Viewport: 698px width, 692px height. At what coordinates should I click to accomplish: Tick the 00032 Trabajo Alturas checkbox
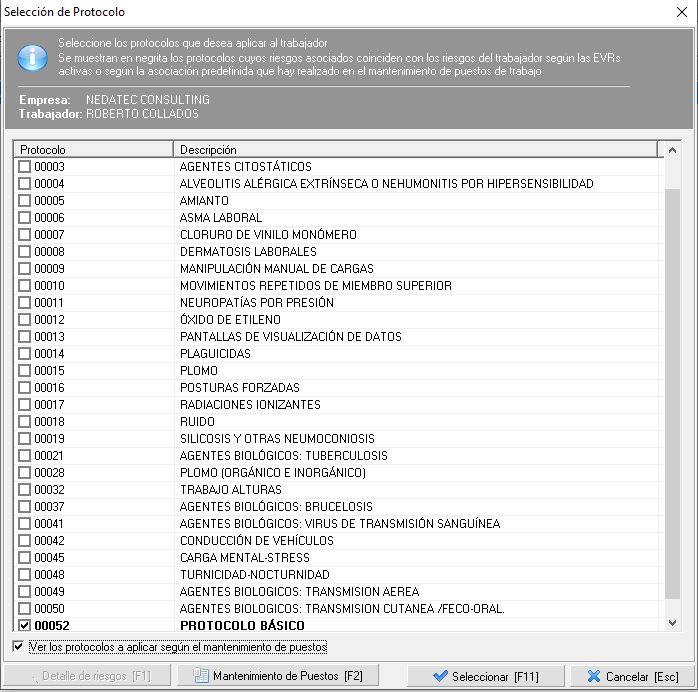(x=24, y=490)
